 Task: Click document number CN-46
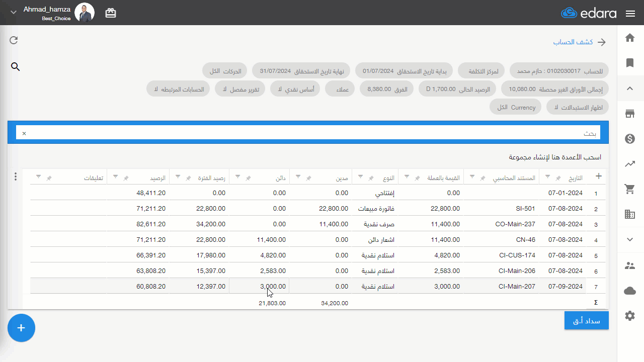pos(526,239)
